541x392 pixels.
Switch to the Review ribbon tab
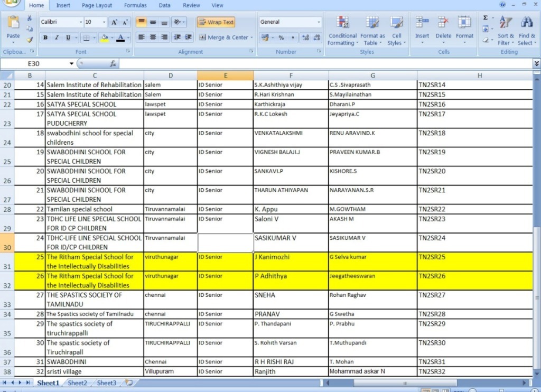tap(191, 5)
